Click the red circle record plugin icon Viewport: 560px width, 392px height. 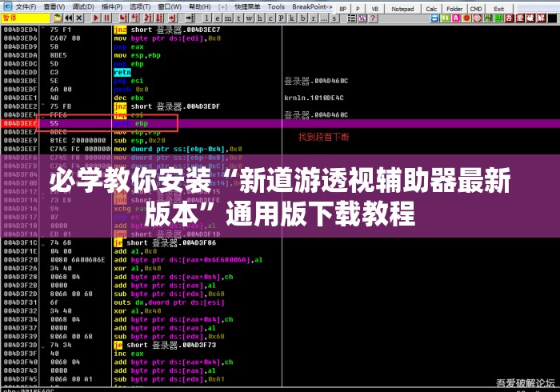click(466, 18)
